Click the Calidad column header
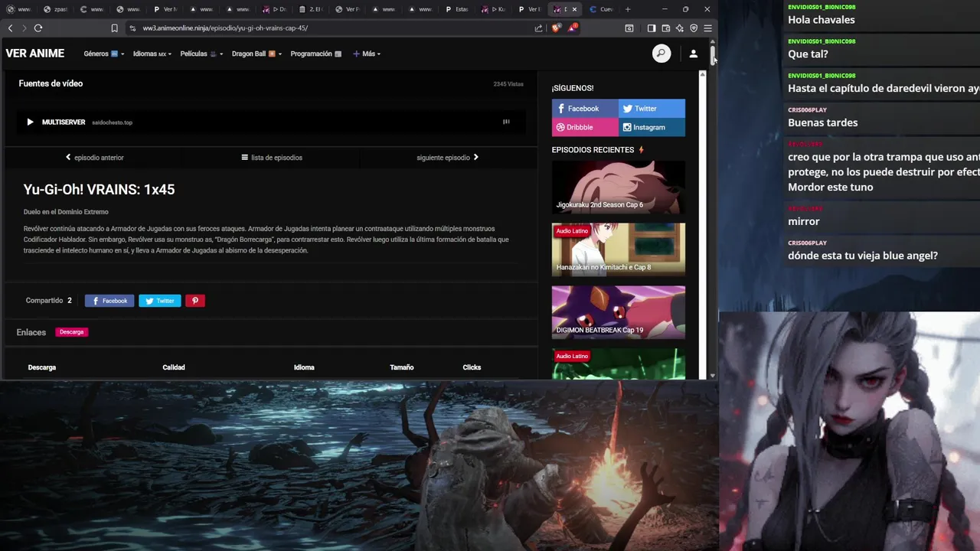 tap(174, 367)
